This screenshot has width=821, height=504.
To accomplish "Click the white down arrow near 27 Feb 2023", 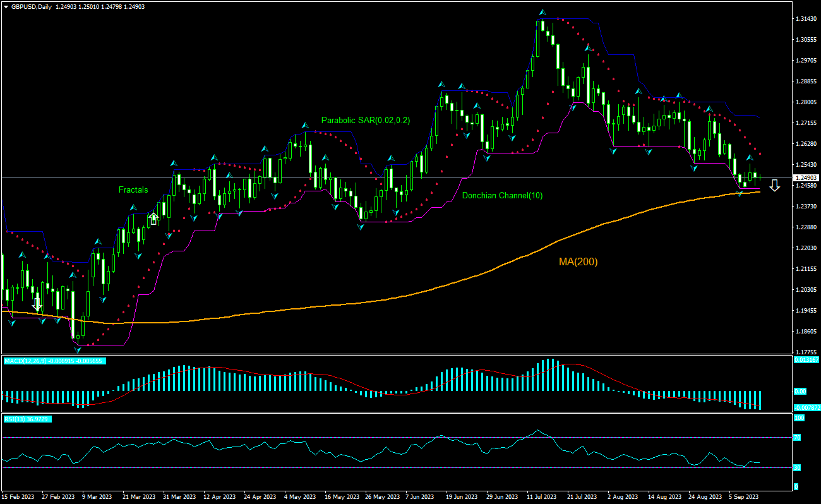I will click(x=37, y=304).
